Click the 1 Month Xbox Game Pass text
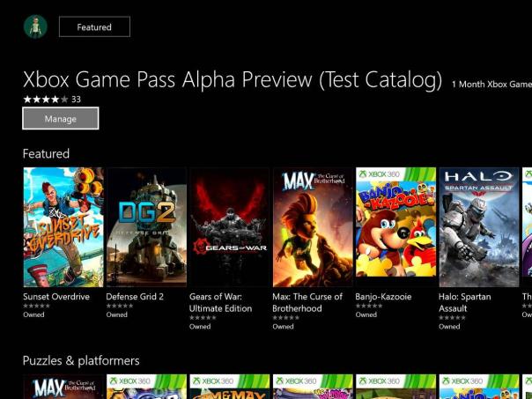532x399 pixels. [491, 85]
